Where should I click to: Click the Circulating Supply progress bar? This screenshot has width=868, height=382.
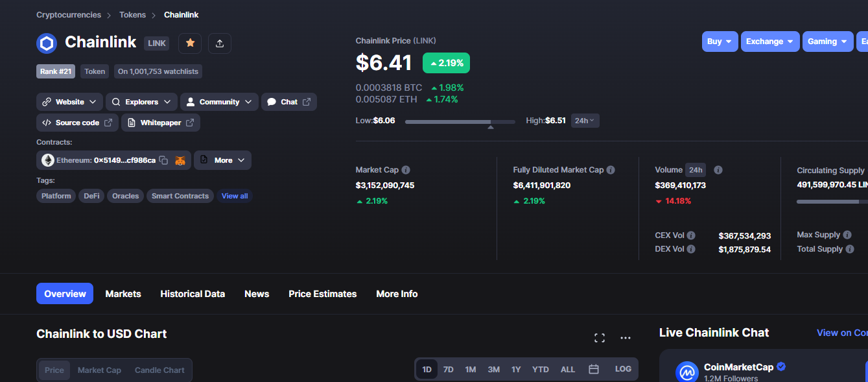tap(832, 202)
